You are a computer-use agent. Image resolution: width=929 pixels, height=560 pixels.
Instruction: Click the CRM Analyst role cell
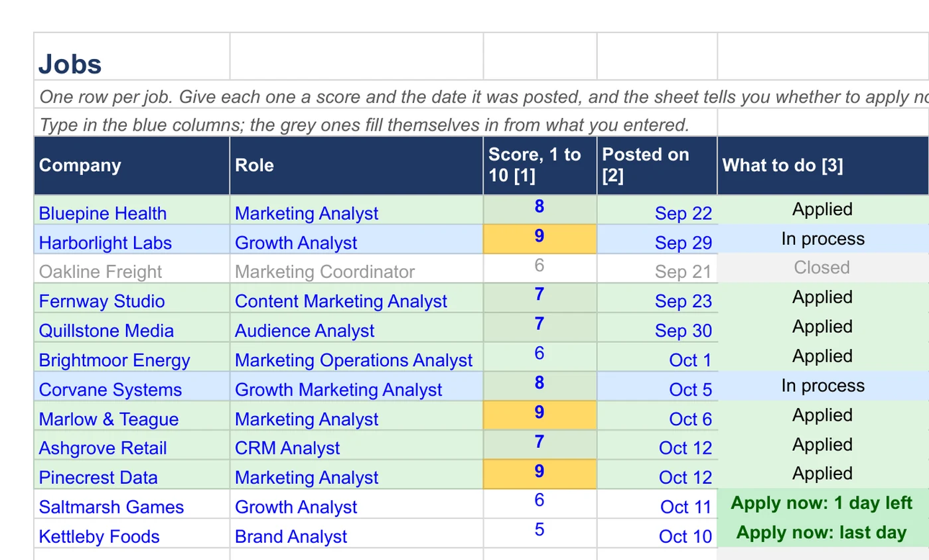coord(356,445)
